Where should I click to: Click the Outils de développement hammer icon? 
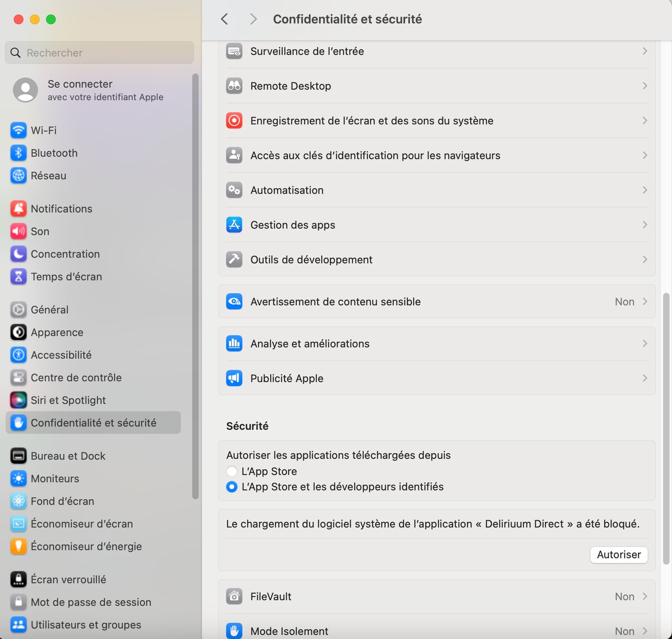click(x=234, y=259)
